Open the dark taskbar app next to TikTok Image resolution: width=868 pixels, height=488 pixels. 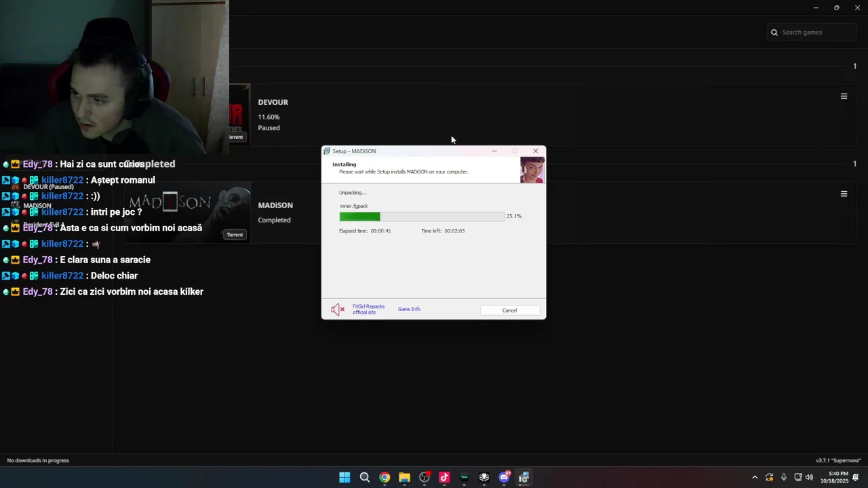click(x=464, y=477)
